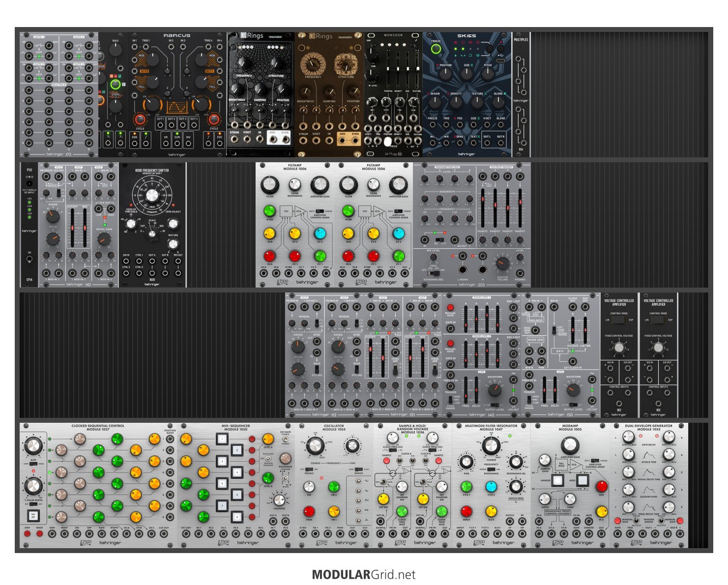Screen dimensions: 728x585
Task: Click the Amount of Shift dial on Bode Shifter
Action: (x=152, y=195)
